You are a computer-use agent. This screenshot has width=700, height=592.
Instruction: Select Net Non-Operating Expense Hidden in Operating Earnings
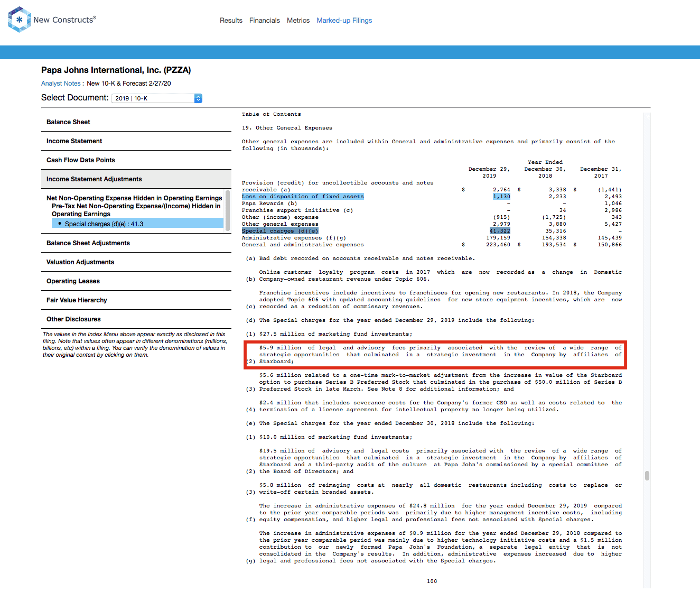[134, 198]
